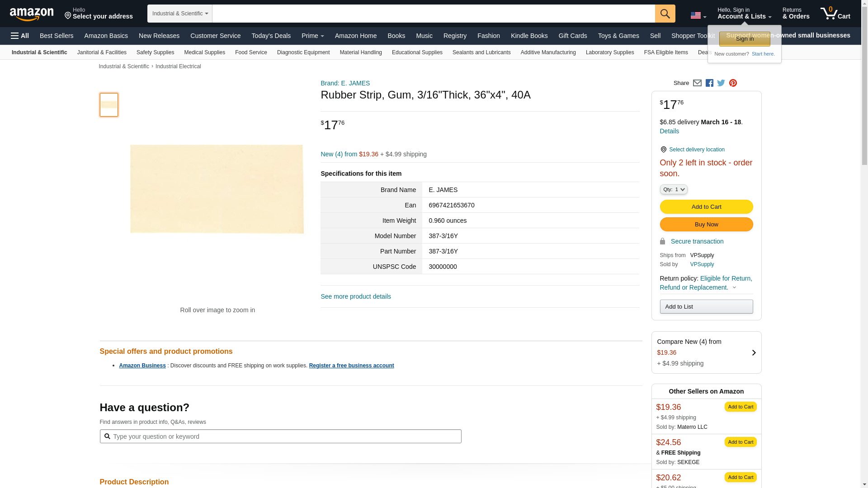
Task: Open Safety Supplies subcategory tab
Action: click(155, 52)
